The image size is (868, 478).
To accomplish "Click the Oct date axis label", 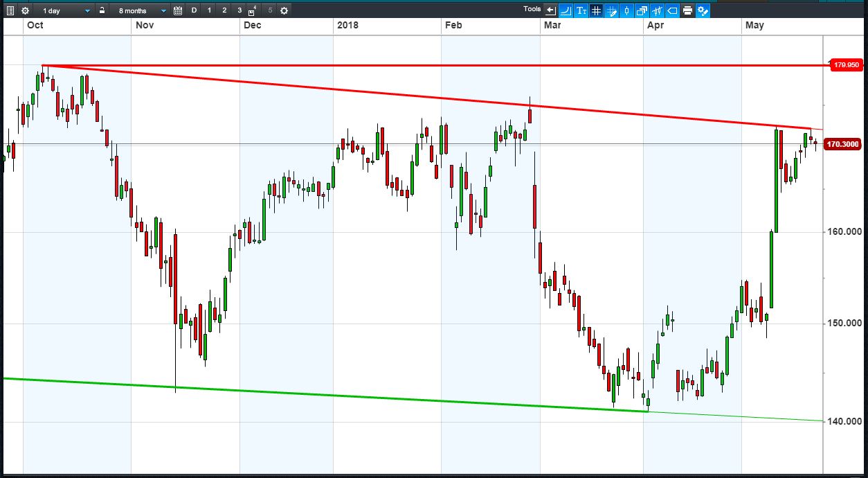I will (x=35, y=26).
